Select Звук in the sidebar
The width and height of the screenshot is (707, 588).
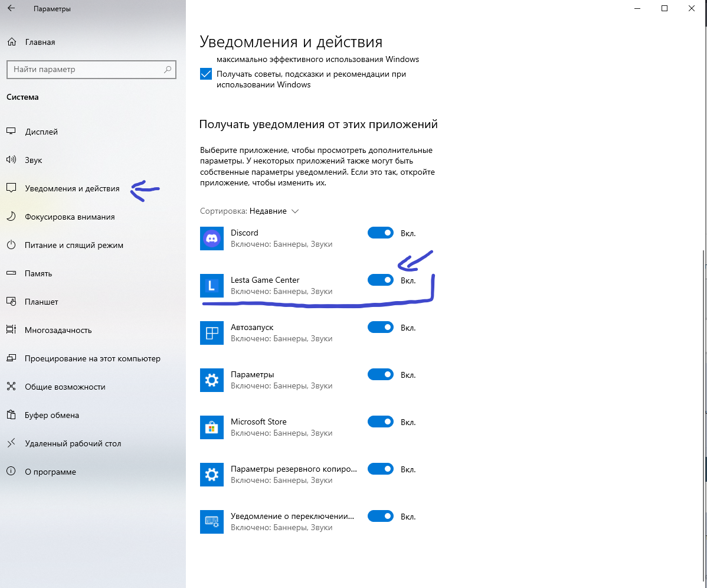(34, 160)
